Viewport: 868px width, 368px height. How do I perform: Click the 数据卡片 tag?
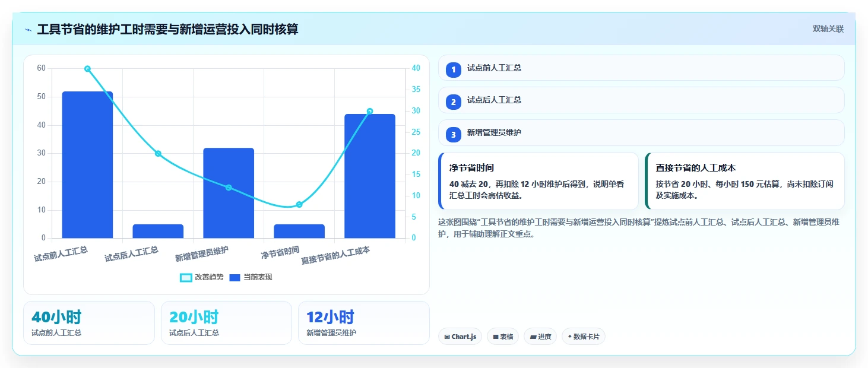pos(584,337)
